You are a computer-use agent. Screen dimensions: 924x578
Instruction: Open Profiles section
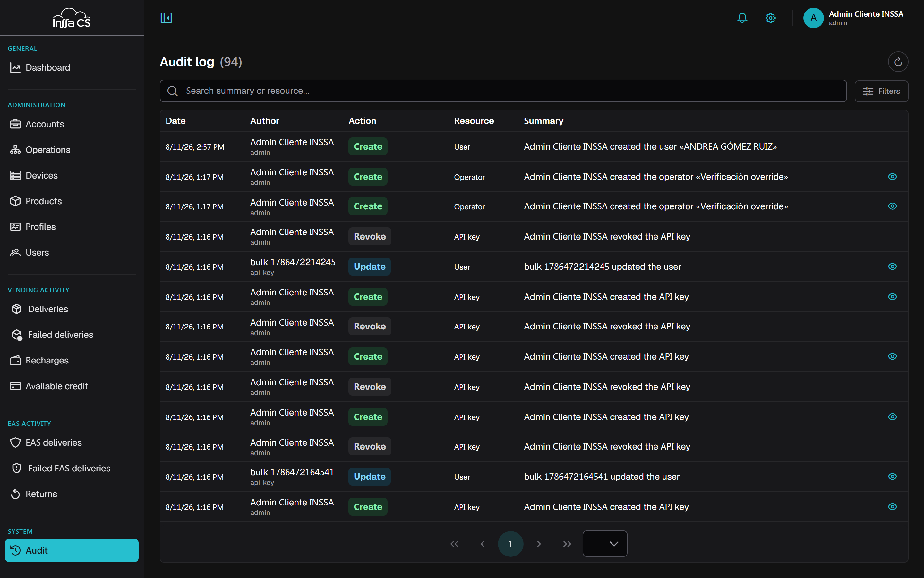click(72, 227)
